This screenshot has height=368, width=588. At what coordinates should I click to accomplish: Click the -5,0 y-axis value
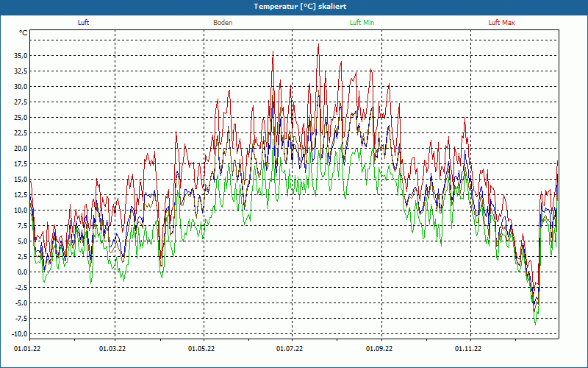[x=21, y=303]
